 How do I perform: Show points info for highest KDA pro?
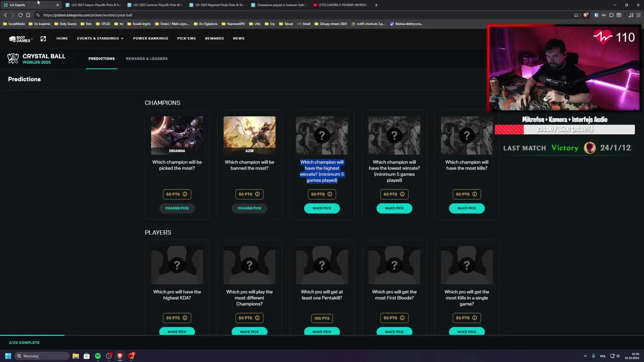pyautogui.click(x=185, y=318)
